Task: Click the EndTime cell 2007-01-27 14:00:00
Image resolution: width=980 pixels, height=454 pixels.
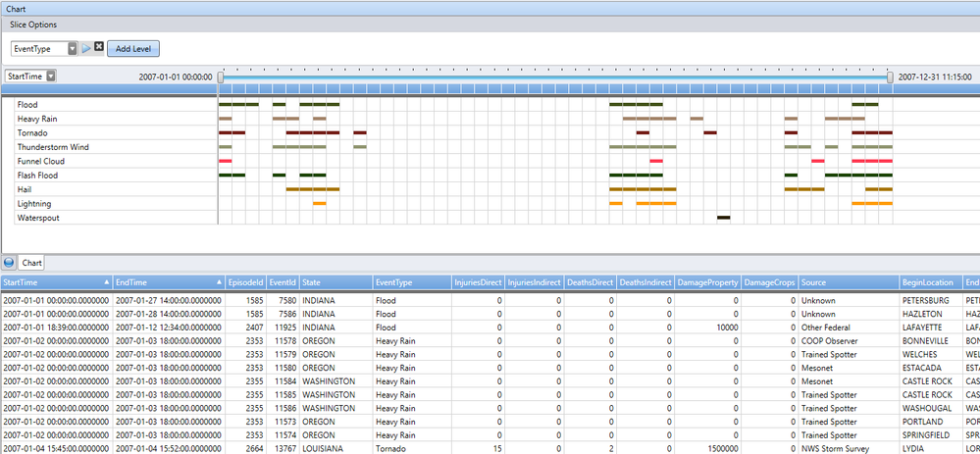Action: (169, 300)
